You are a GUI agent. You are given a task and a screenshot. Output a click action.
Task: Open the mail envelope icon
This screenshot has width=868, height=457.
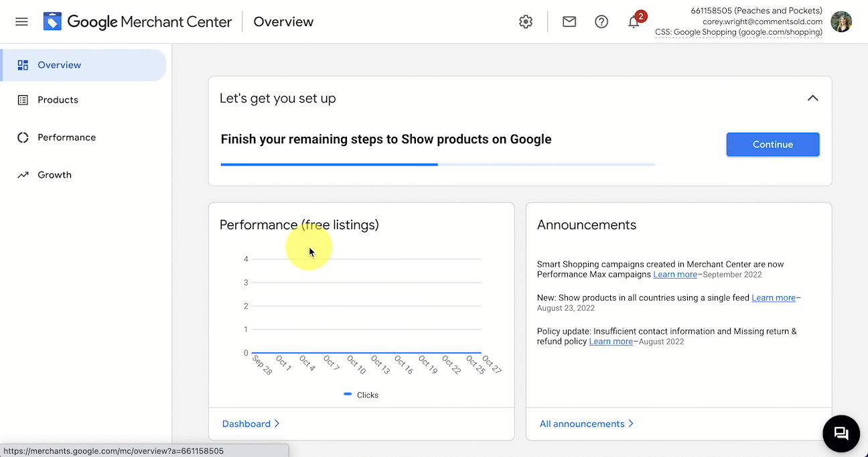[x=569, y=21]
